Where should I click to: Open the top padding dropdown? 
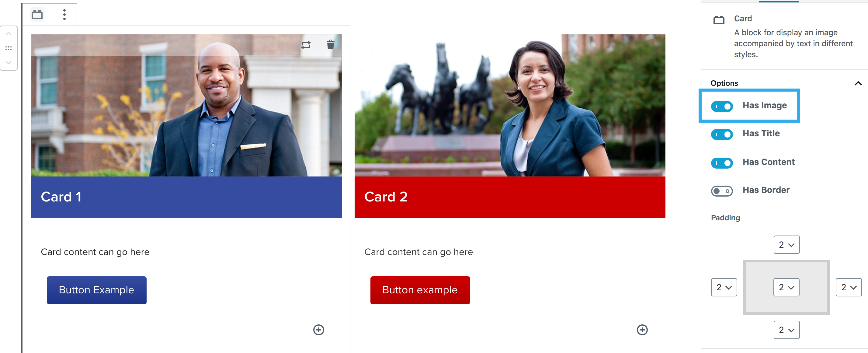click(786, 245)
